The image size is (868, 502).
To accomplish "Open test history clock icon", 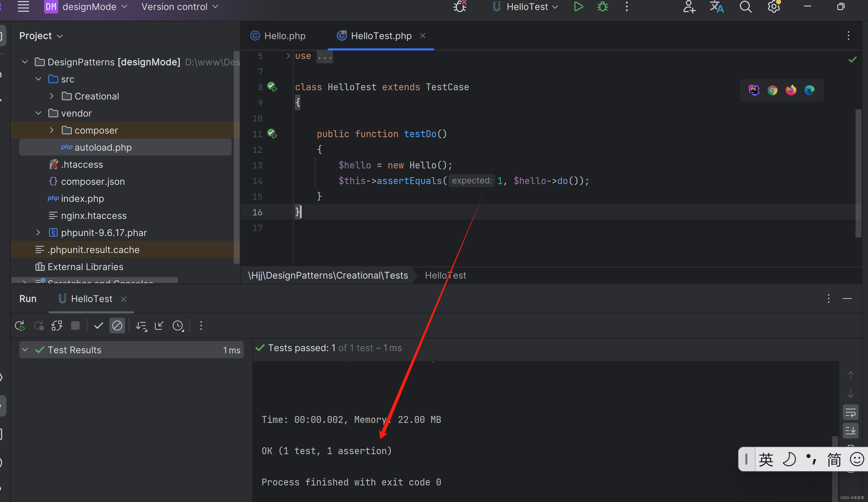I will pos(178,326).
